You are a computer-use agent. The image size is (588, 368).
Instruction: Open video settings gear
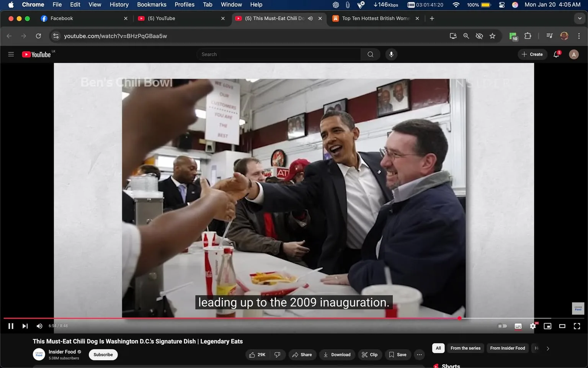click(x=532, y=326)
